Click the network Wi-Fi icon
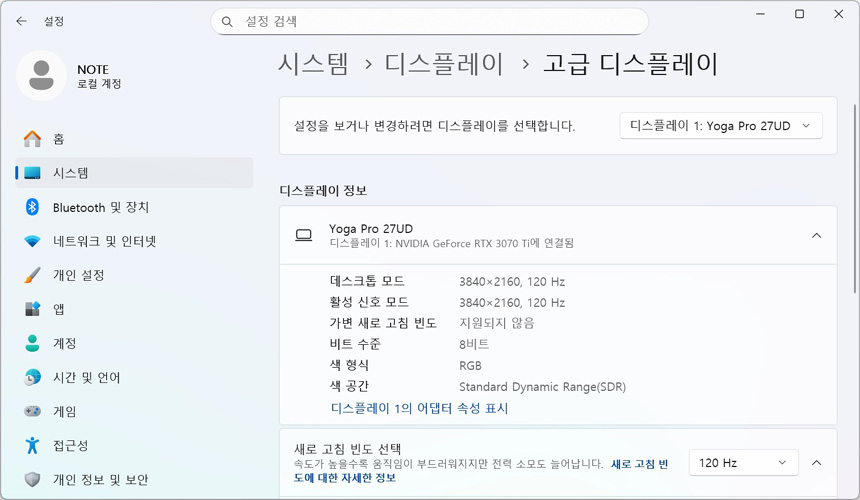This screenshot has width=860, height=500. (33, 241)
